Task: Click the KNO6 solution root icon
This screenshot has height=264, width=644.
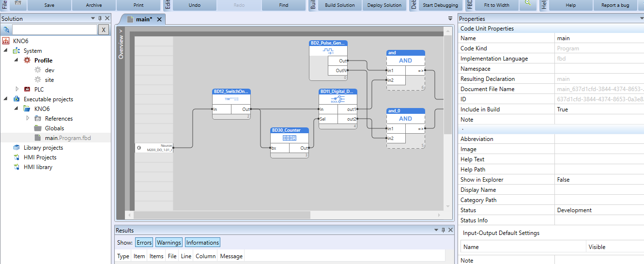Action: (x=6, y=41)
